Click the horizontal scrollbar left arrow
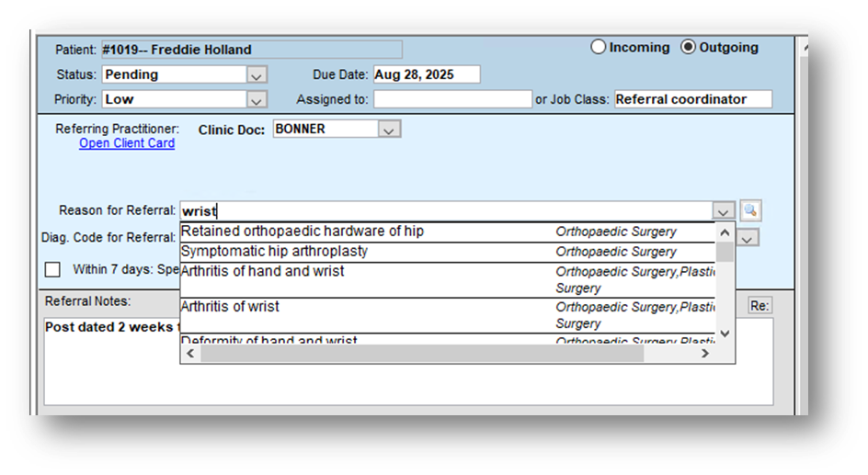 [x=190, y=354]
